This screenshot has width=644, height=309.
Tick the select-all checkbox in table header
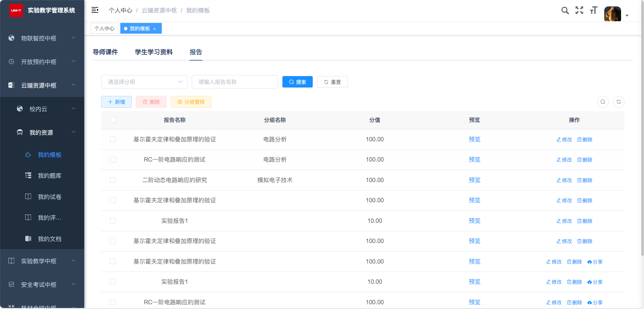113,120
